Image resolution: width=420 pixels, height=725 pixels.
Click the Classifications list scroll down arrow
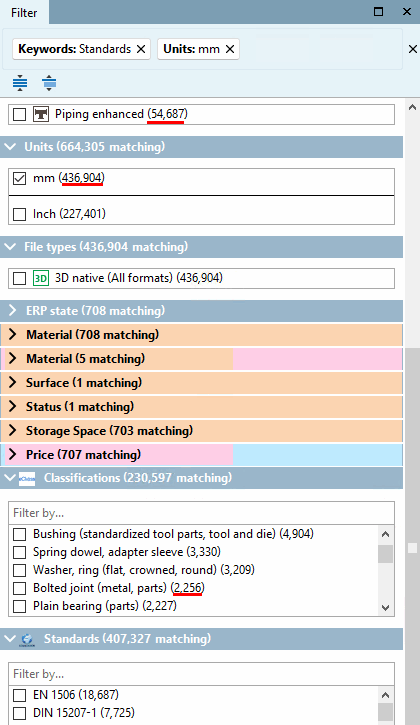pos(385,608)
